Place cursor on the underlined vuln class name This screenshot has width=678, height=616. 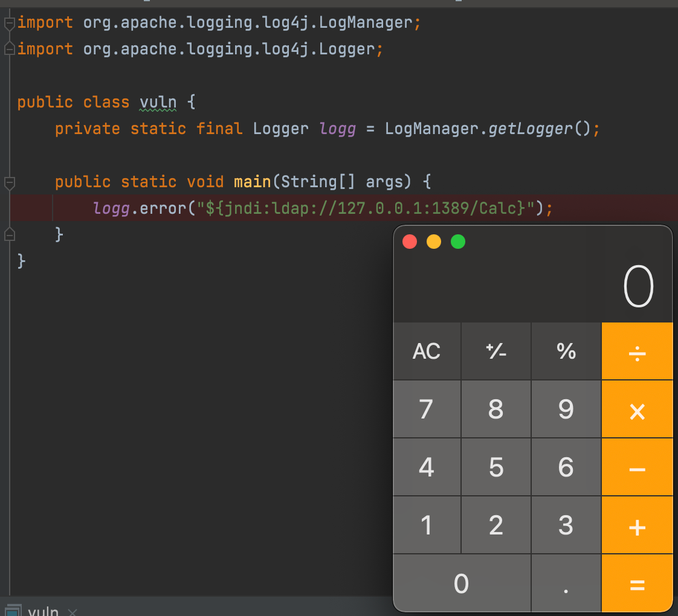coord(158,102)
